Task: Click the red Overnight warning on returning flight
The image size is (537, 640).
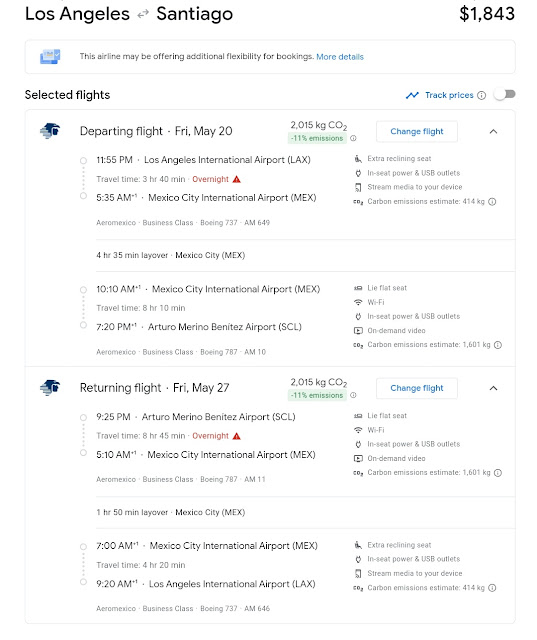Action: [216, 436]
